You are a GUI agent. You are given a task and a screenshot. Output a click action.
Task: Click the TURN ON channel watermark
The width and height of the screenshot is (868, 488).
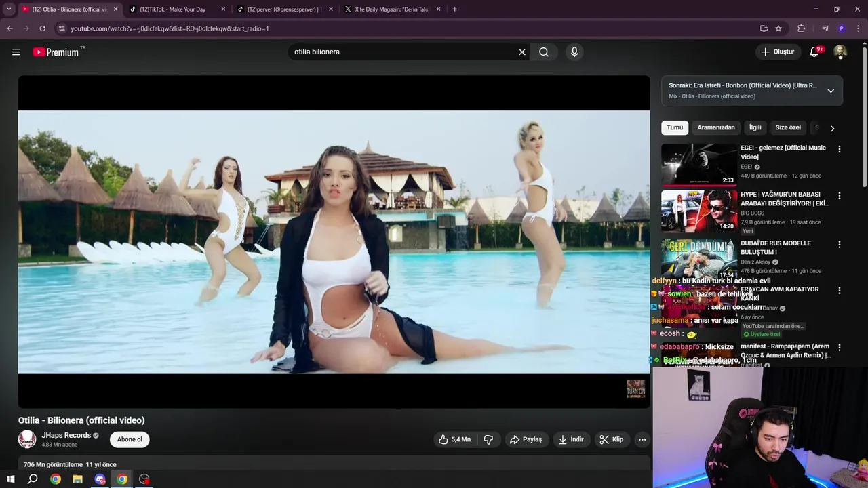click(636, 388)
